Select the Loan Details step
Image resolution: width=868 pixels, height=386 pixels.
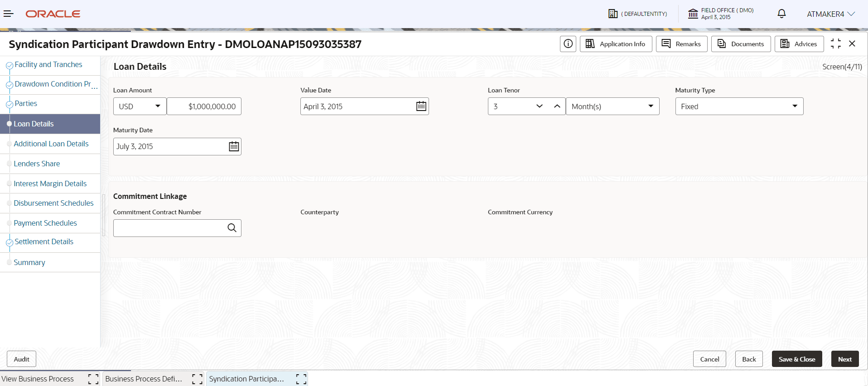click(x=50, y=124)
